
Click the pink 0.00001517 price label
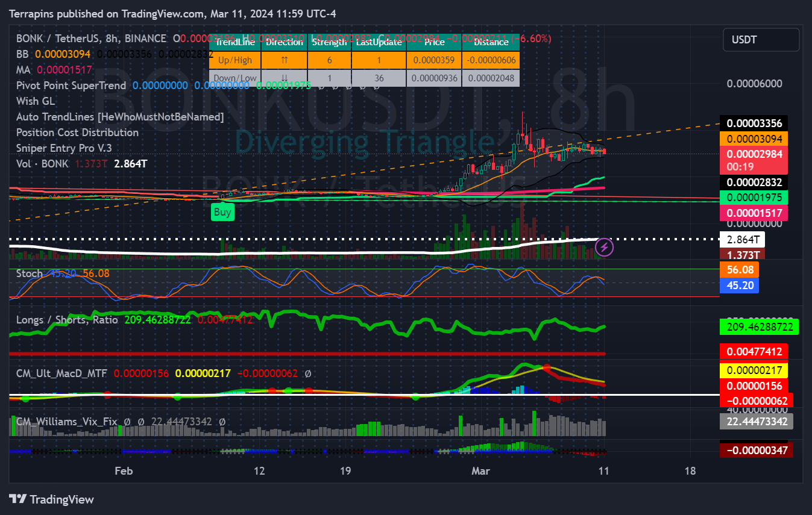(754, 212)
